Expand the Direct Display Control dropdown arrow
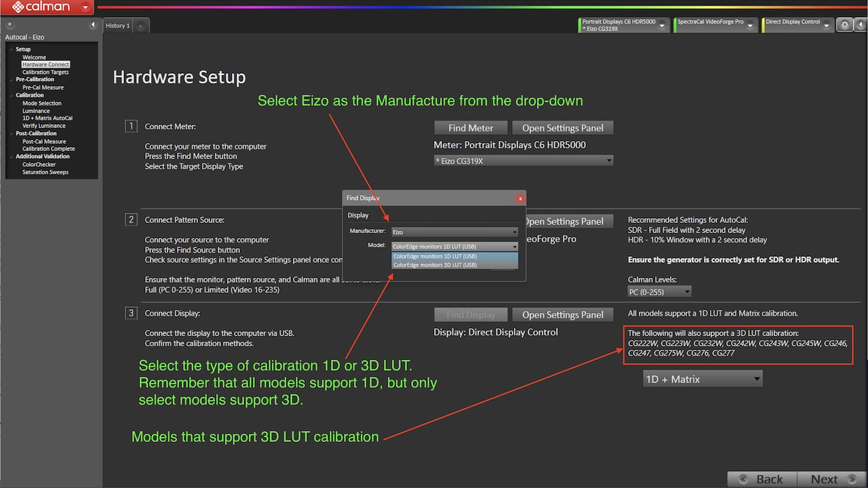Viewport: 868px width, 488px height. click(827, 26)
